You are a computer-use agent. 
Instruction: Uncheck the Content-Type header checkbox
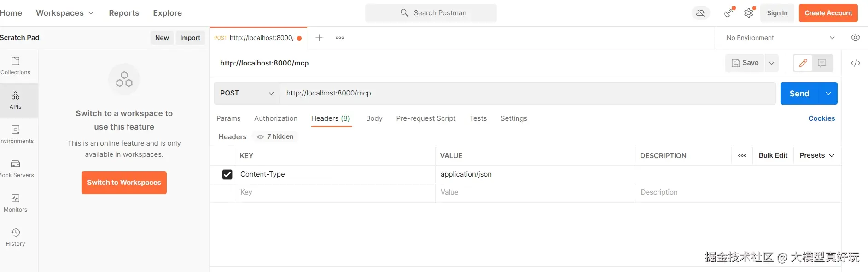(x=227, y=174)
